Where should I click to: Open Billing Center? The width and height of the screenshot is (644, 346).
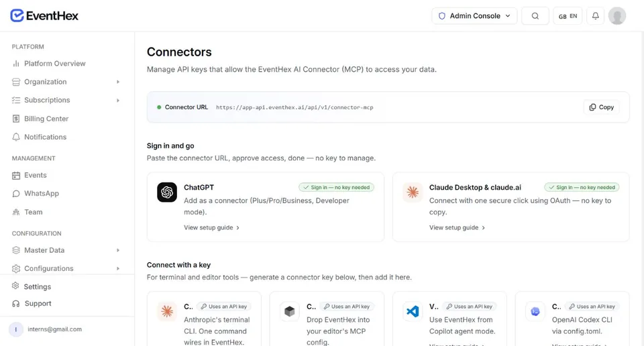click(x=46, y=119)
